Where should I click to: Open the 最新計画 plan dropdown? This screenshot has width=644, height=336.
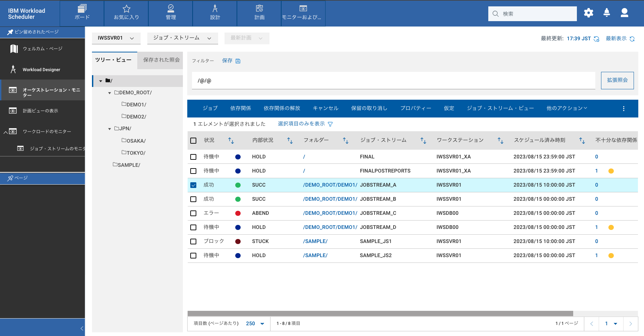coord(247,38)
